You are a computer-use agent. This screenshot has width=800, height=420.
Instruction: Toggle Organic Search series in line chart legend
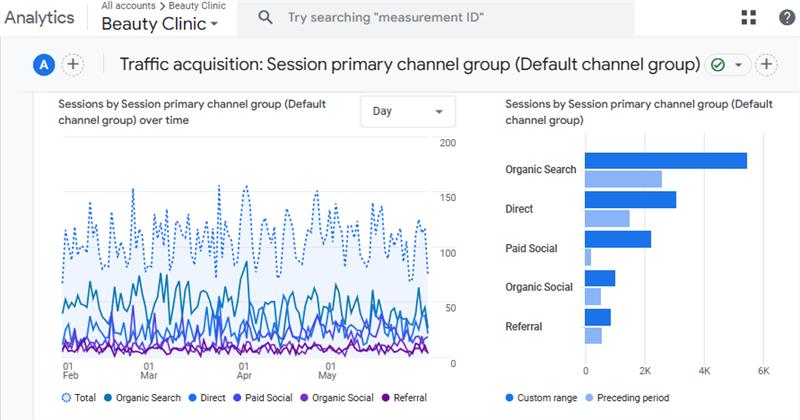click(140, 397)
